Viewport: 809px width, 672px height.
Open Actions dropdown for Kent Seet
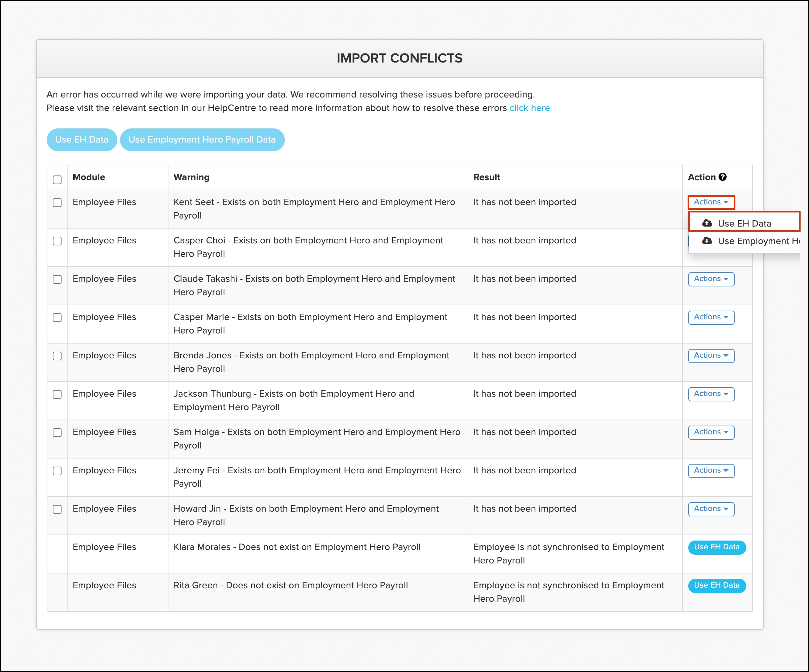[x=711, y=202]
